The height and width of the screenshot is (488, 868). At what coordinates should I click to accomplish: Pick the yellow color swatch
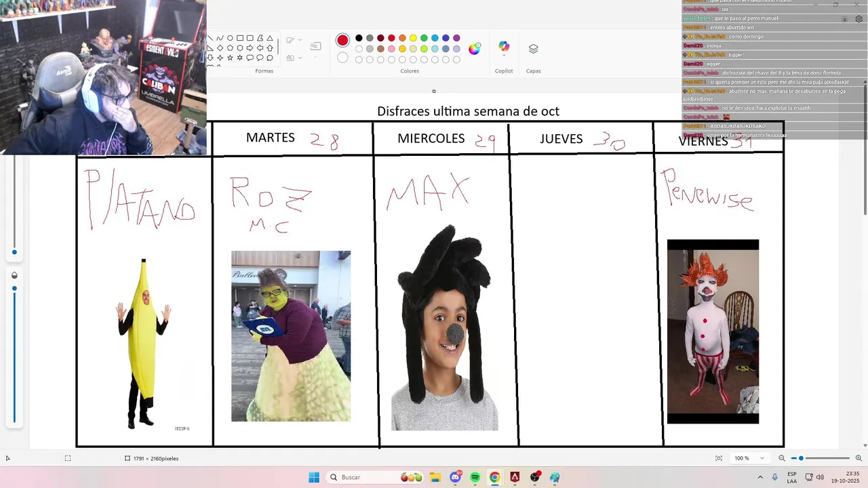coord(413,38)
